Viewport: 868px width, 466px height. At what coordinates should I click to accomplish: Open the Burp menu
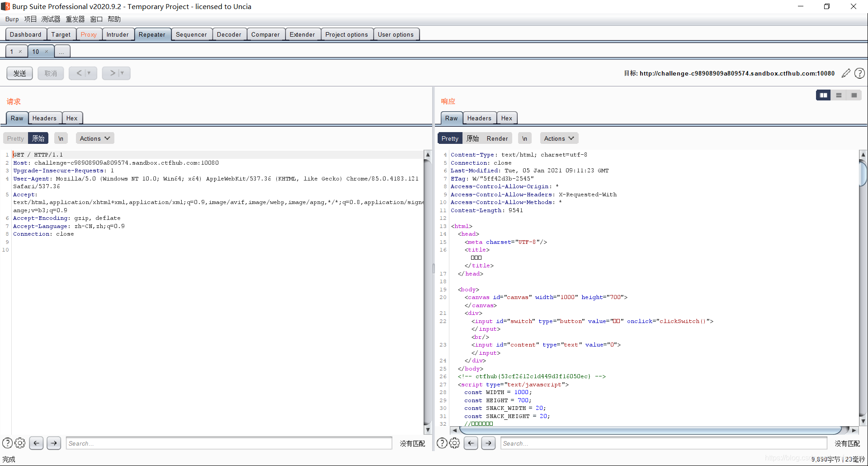coord(12,19)
